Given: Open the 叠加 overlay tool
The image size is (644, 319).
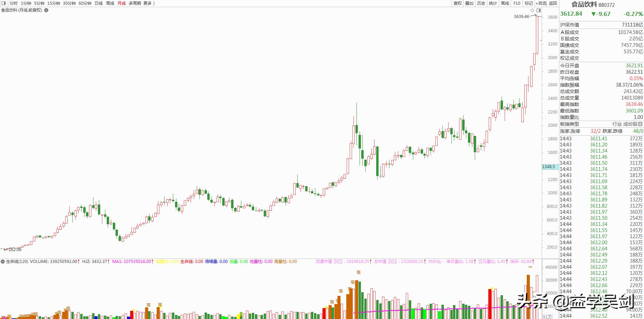Looking at the screenshot, I should pyautogui.click(x=469, y=3).
